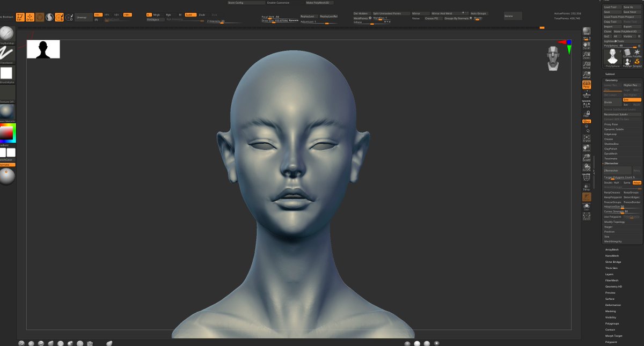Viewport: 644px width, 346px height.
Task: Click the Transp transparency icon
Action: (x=587, y=187)
